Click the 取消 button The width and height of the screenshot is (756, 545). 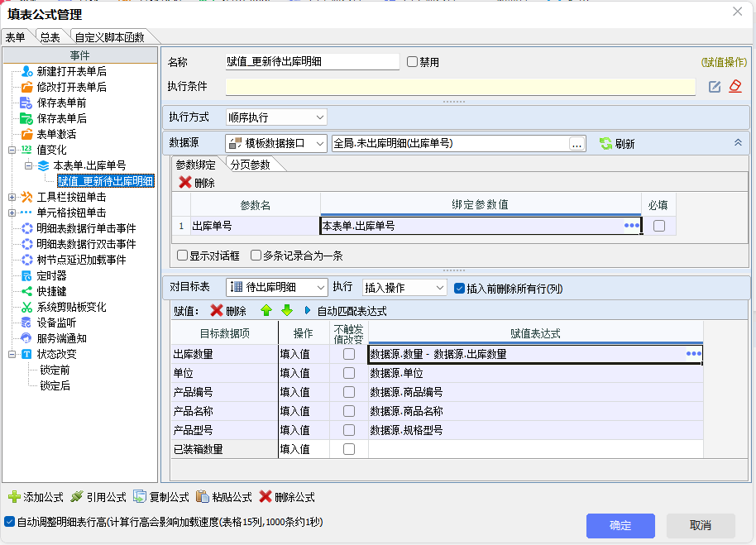701,525
